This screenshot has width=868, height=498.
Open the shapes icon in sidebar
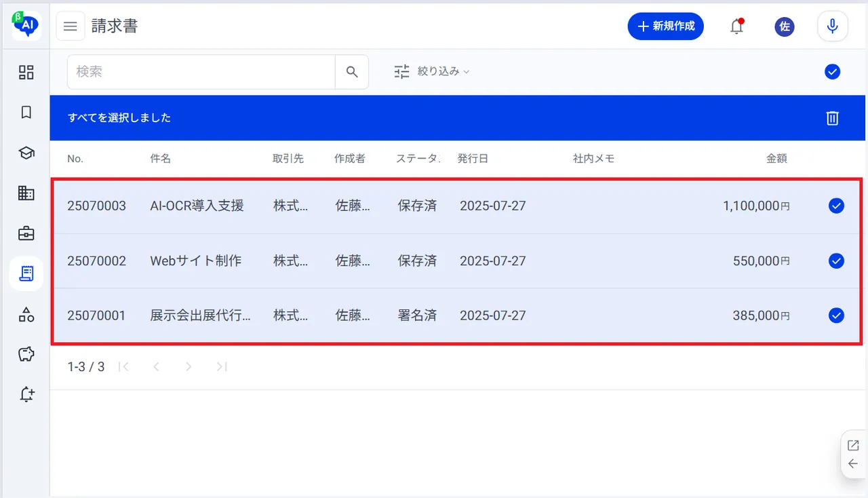click(26, 314)
